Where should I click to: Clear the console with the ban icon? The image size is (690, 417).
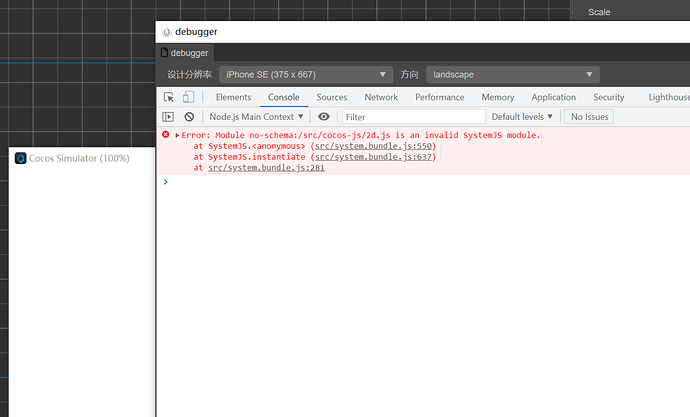point(189,117)
